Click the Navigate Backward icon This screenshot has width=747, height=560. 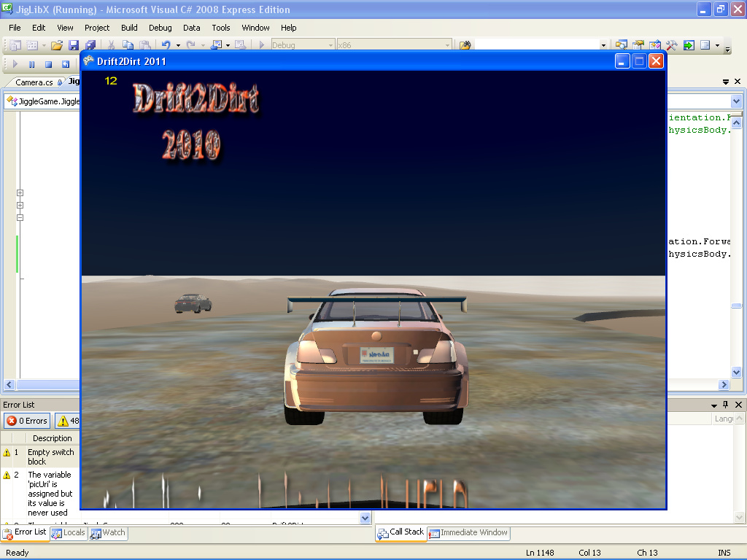(x=216, y=45)
